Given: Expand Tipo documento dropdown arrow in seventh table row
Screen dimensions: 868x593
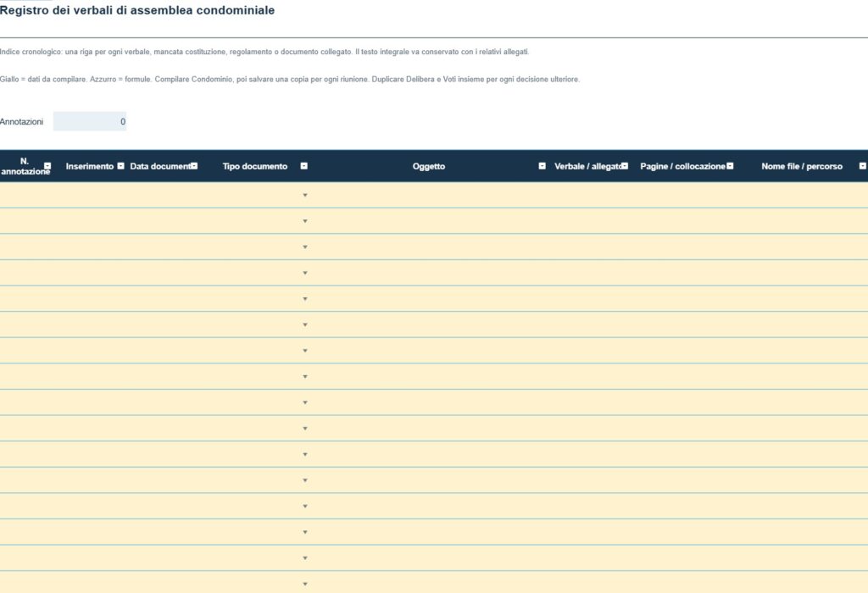Looking at the screenshot, I should click(x=305, y=351).
